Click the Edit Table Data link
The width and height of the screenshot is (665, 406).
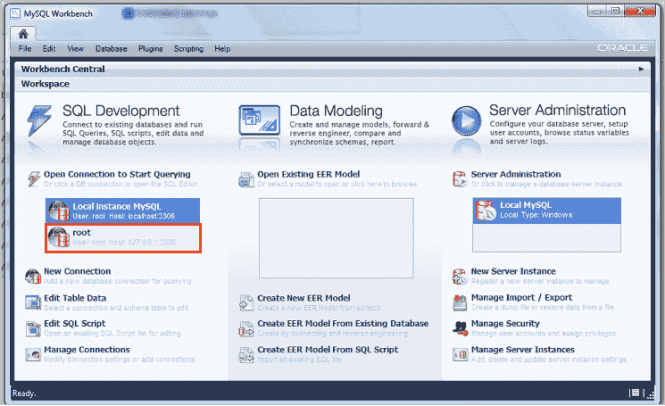[x=75, y=298]
